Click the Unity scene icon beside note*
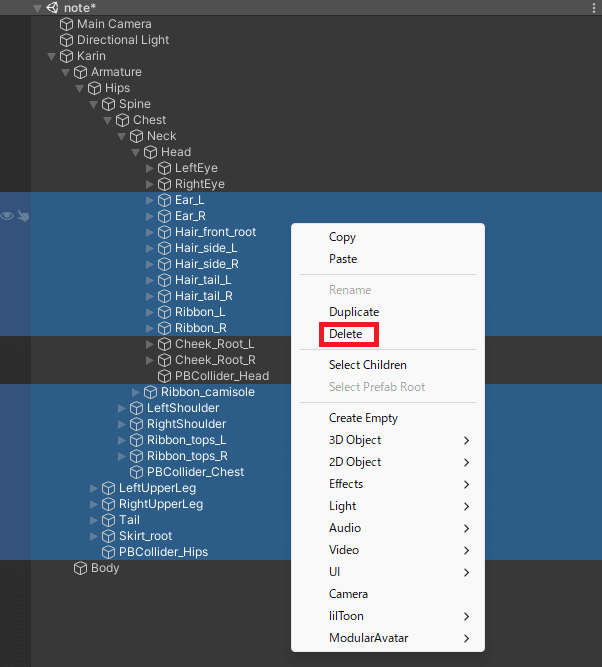Screen dimensions: 602x667 (x=52, y=7)
